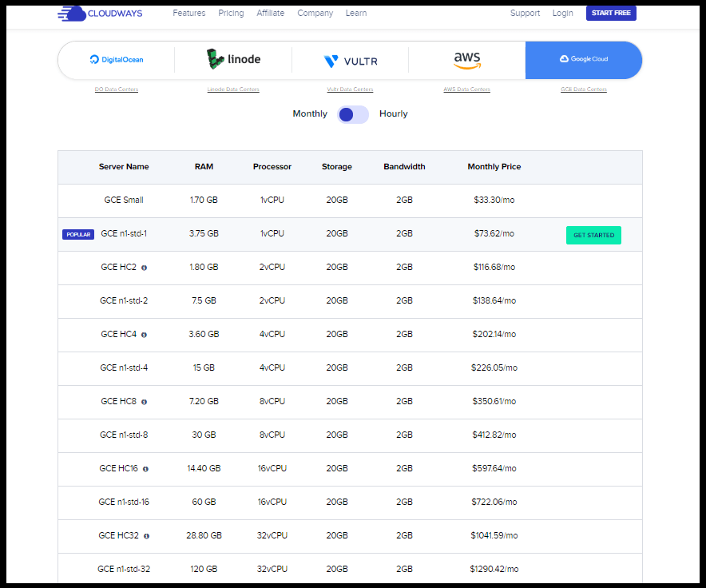This screenshot has width=706, height=588.
Task: Click the RAM column header
Action: [204, 167]
